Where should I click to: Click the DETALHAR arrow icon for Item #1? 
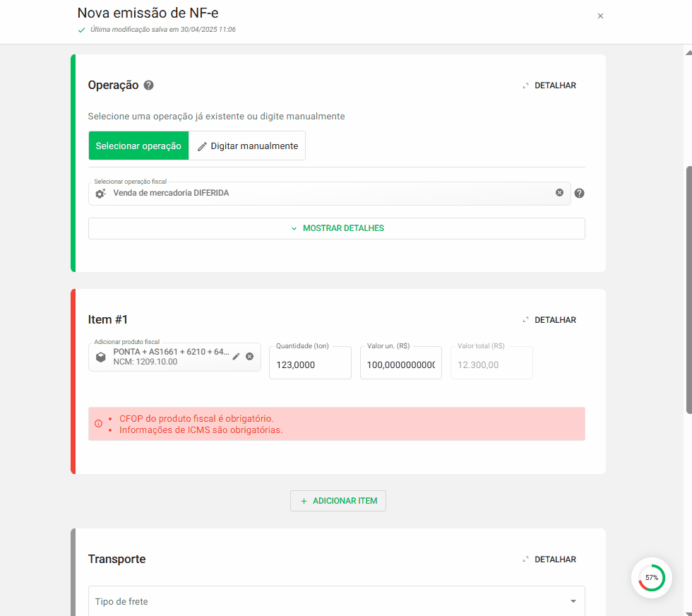pyautogui.click(x=525, y=320)
